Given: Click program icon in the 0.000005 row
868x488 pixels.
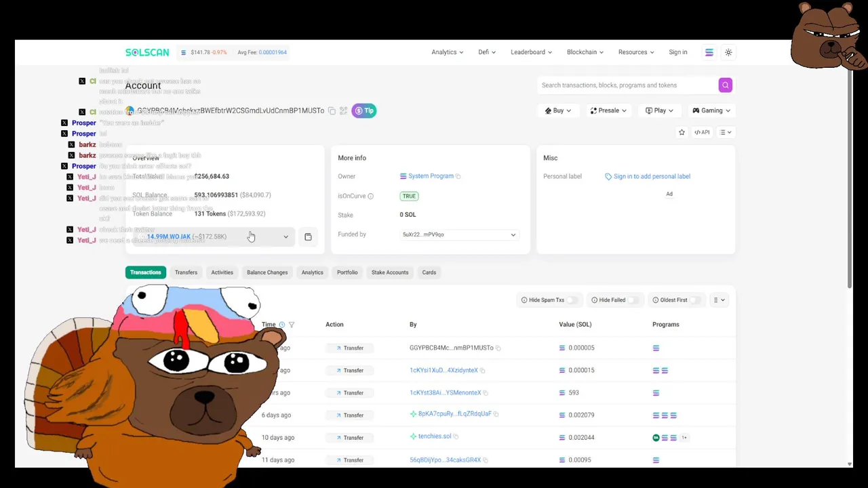Looking at the screenshot, I should (656, 348).
